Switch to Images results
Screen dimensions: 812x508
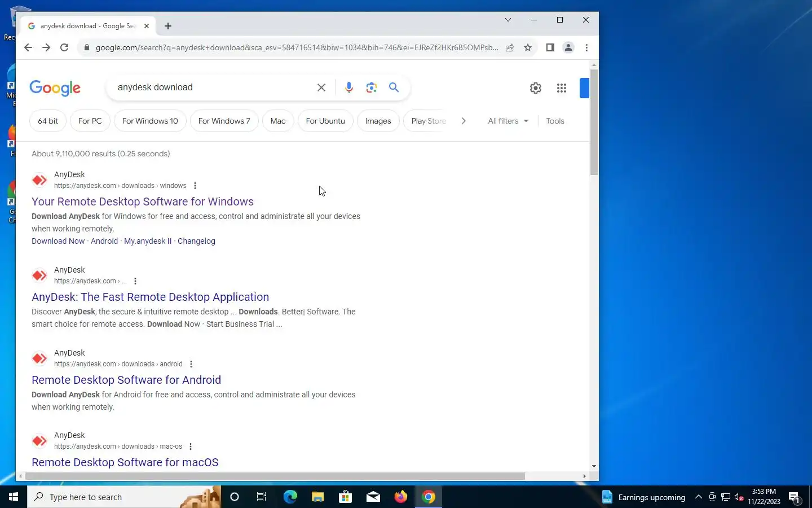(378, 121)
